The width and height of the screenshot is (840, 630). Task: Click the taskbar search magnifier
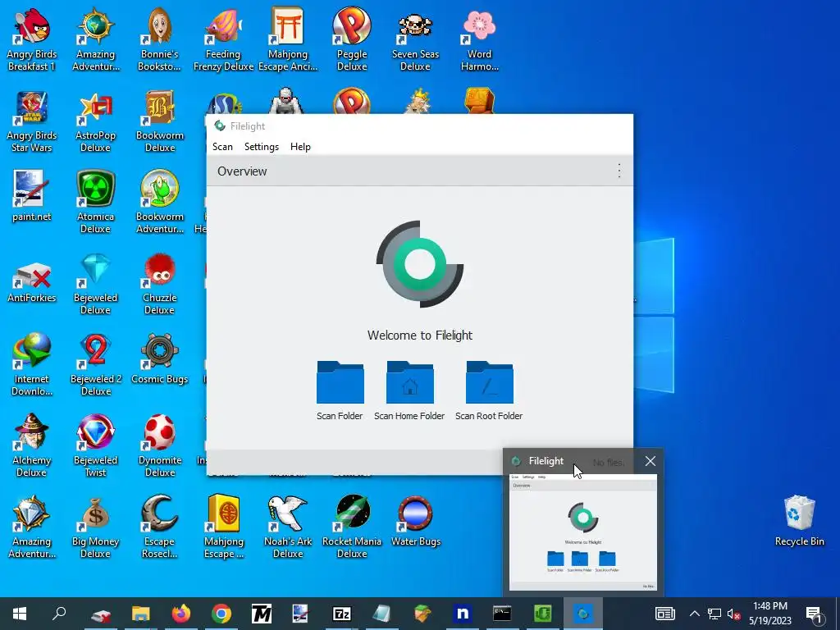pos(58,614)
